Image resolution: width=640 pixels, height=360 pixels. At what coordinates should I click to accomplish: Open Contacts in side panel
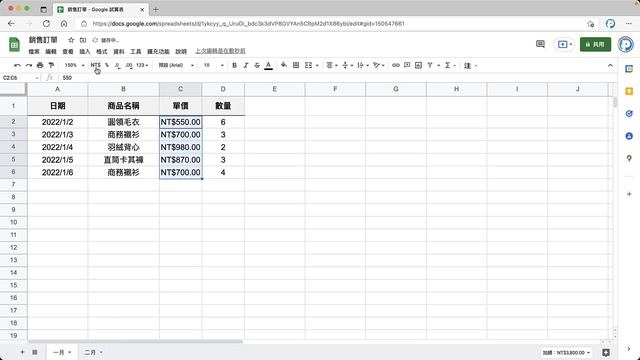tap(629, 136)
